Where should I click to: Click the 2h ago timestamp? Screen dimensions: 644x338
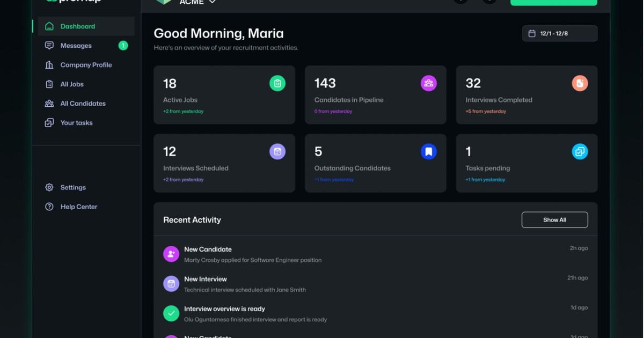[579, 248]
